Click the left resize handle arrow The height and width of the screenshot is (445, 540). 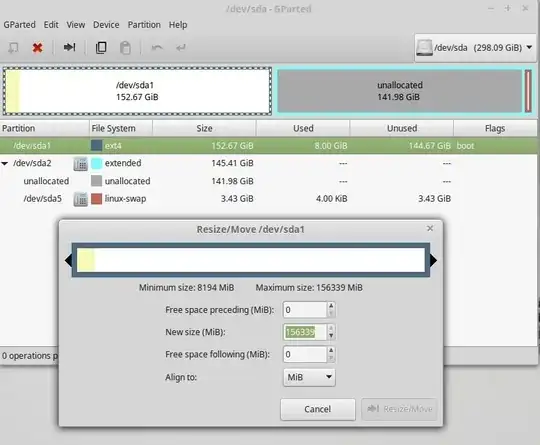click(x=68, y=260)
